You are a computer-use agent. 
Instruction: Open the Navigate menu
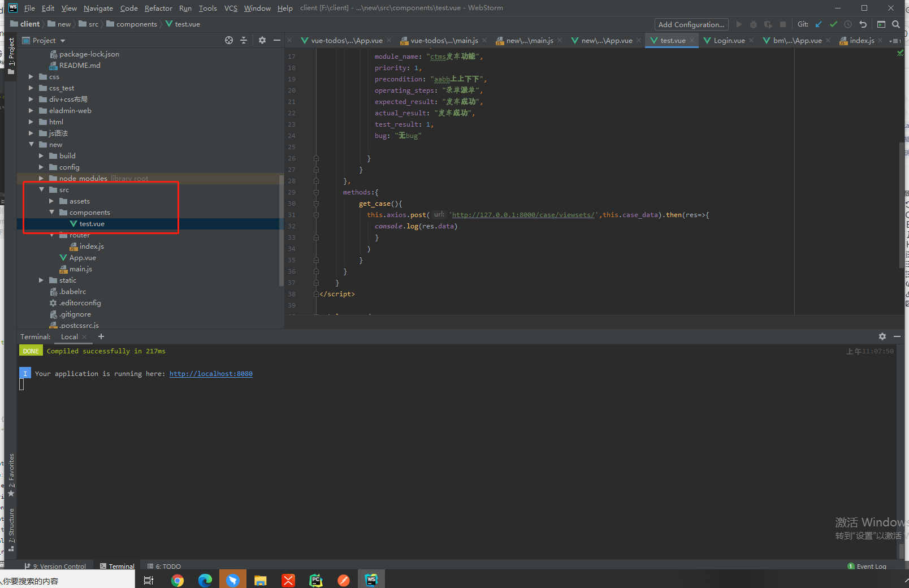pos(98,8)
